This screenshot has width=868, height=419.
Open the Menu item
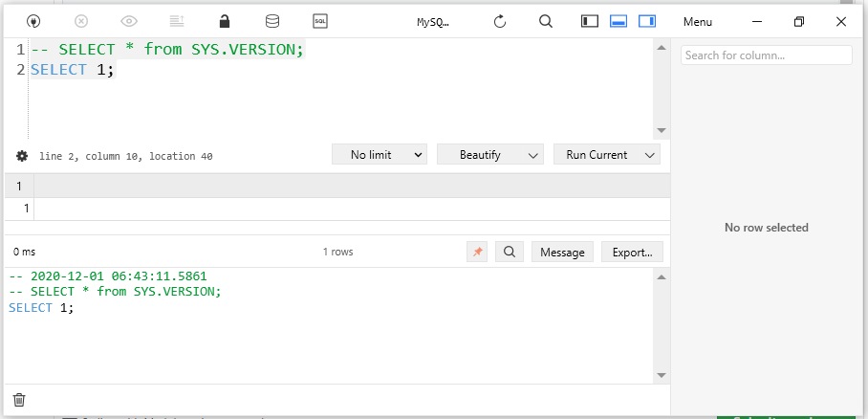(x=698, y=22)
